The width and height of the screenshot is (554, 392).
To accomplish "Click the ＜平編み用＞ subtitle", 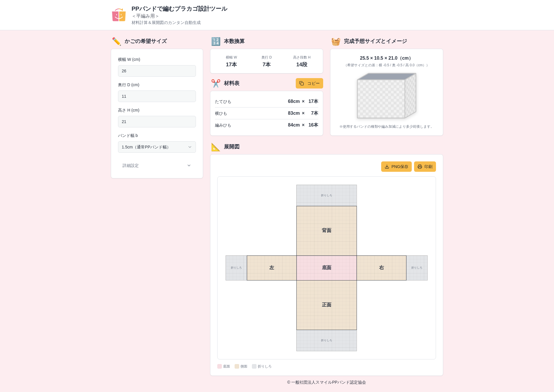I will click(145, 16).
